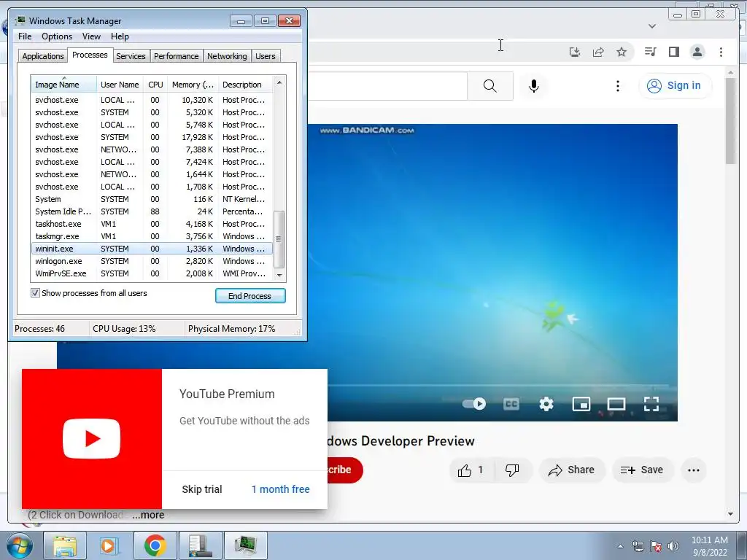Click the network tray icon
This screenshot has width=747, height=560.
coord(638,546)
